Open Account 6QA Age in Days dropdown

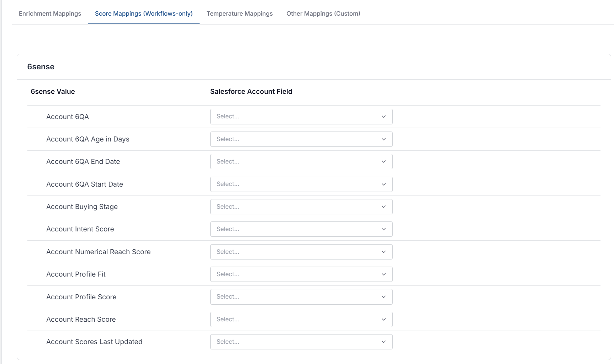[x=301, y=139]
